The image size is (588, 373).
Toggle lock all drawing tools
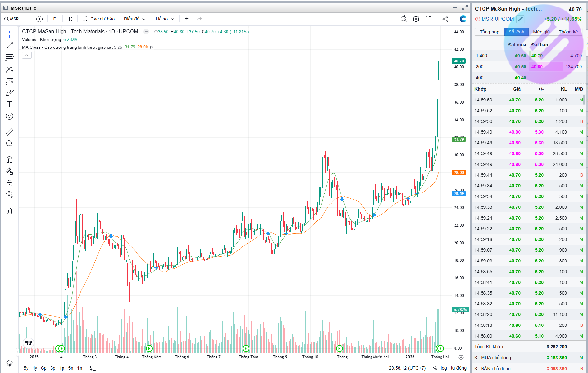(x=9, y=183)
